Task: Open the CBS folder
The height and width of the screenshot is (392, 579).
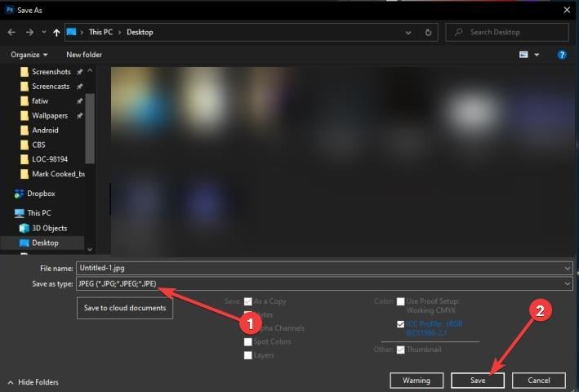Action: click(x=38, y=145)
